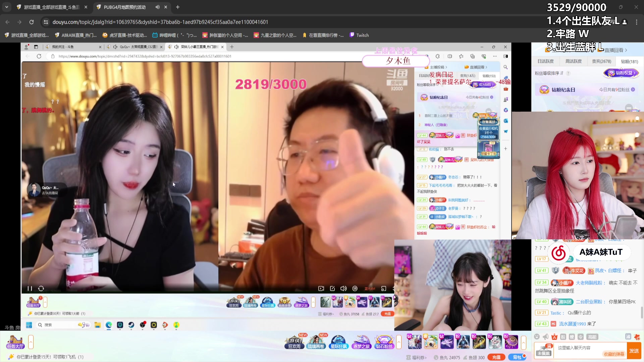644x362 pixels.
Task: Click the 充值 recharge button
Action: [x=496, y=357]
